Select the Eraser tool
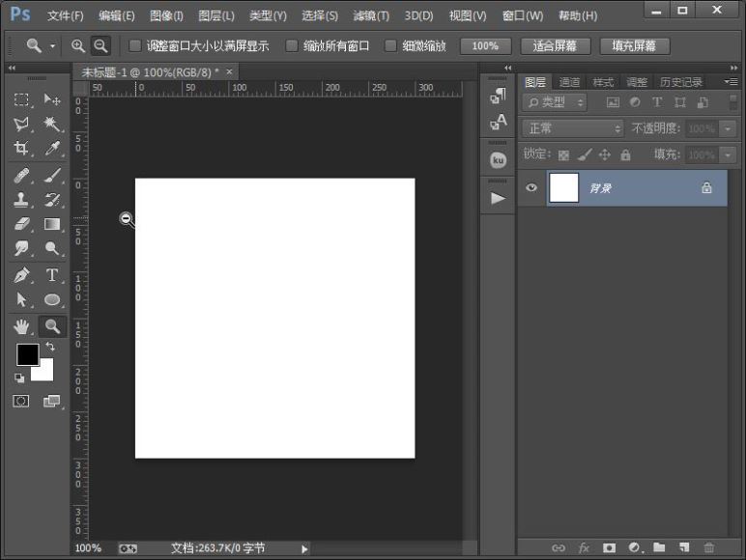The width and height of the screenshot is (746, 560). tap(21, 224)
